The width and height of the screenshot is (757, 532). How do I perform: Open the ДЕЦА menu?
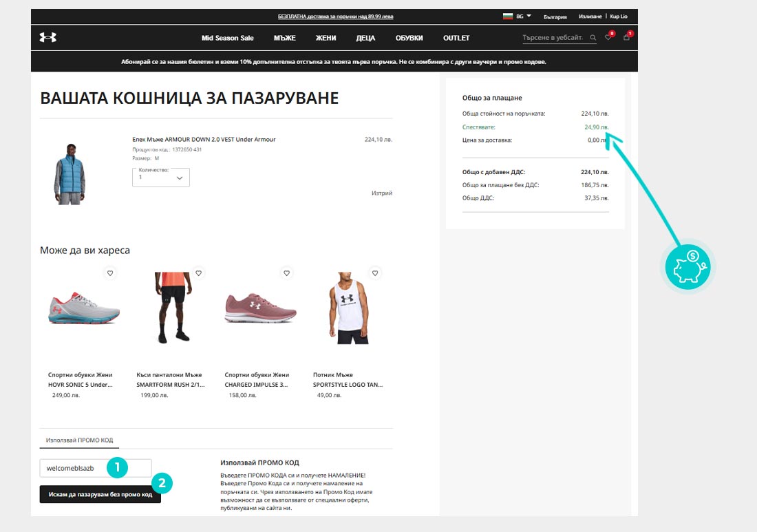[x=365, y=38]
